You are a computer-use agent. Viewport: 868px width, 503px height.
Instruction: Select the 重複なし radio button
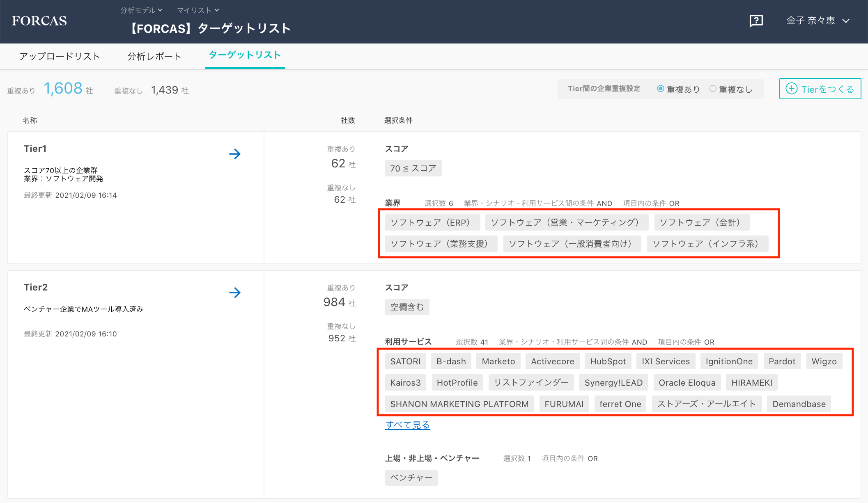click(713, 89)
